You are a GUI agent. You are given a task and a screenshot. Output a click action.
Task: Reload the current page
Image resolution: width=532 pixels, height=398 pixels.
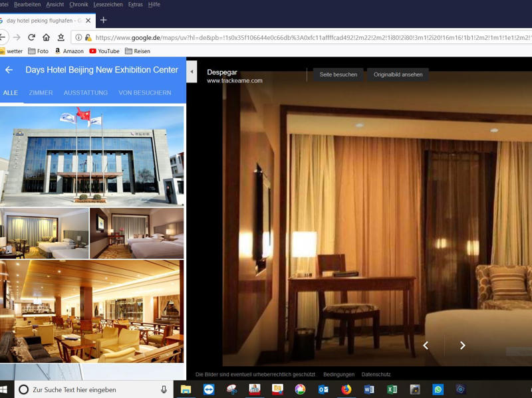pyautogui.click(x=31, y=37)
